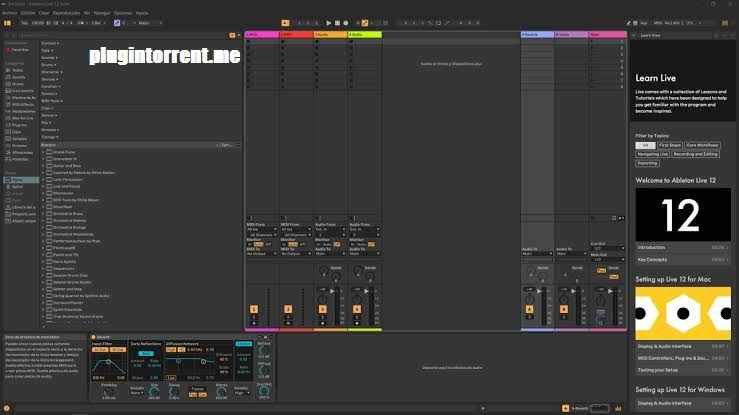Click track 3 volume fader

(332, 291)
